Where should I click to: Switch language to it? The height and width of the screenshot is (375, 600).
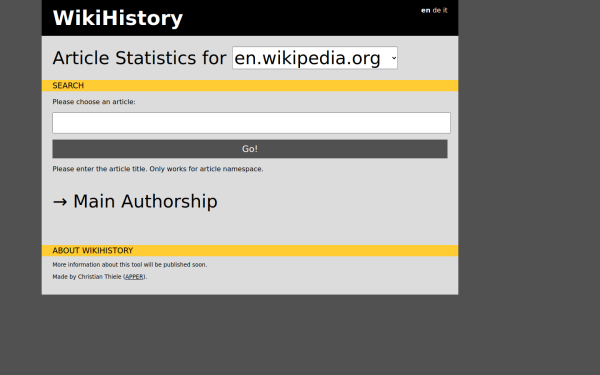click(x=445, y=10)
